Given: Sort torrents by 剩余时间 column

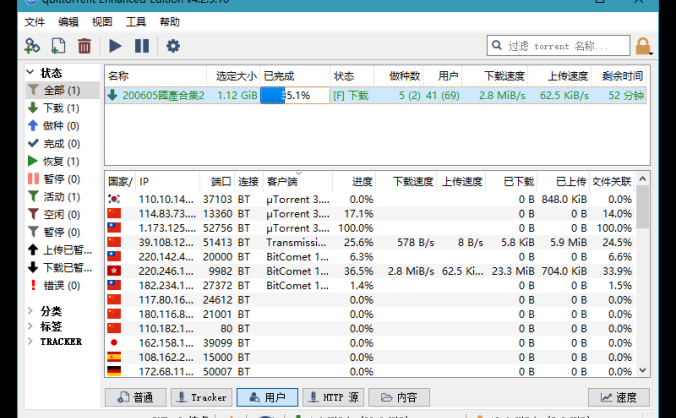Looking at the screenshot, I should [619, 76].
